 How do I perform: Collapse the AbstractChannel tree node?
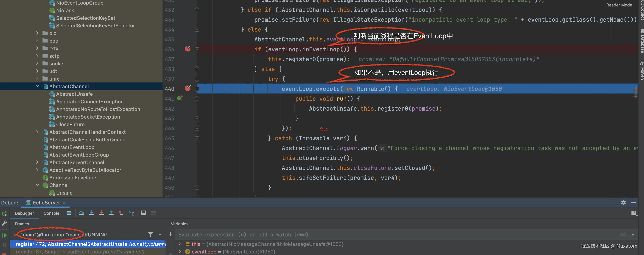point(37,86)
